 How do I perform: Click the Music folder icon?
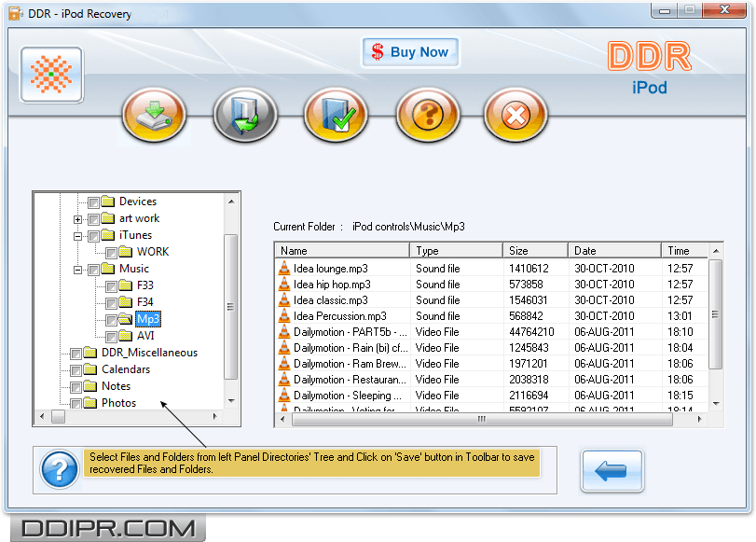pyautogui.click(x=108, y=269)
